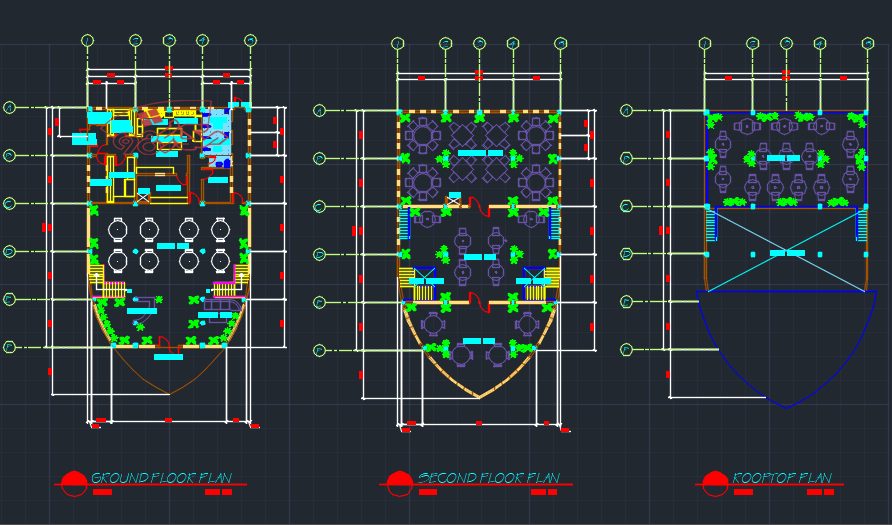Select red title marker beside Ground Floor Plan
The height and width of the screenshot is (525, 892).
(73, 483)
